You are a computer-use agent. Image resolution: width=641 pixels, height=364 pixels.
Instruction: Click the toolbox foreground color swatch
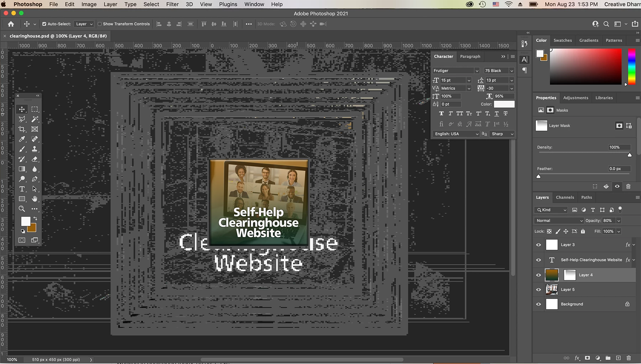[x=25, y=221]
